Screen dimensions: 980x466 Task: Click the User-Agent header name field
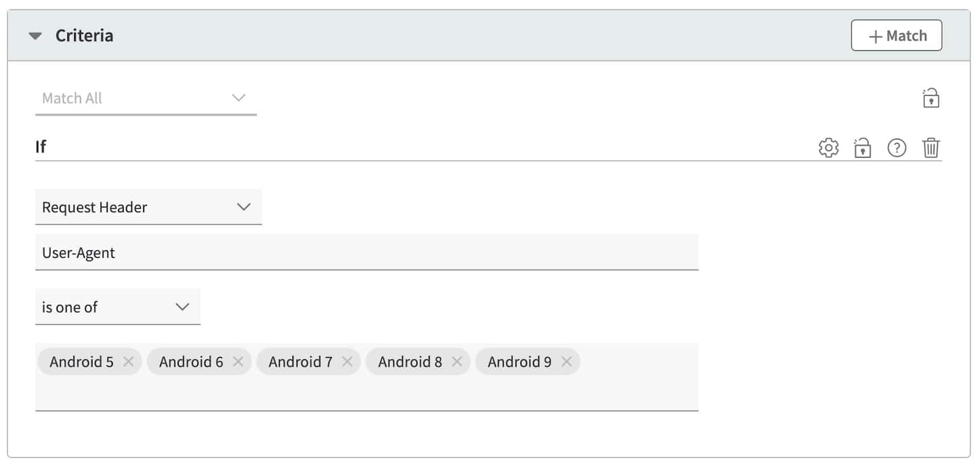coord(366,252)
